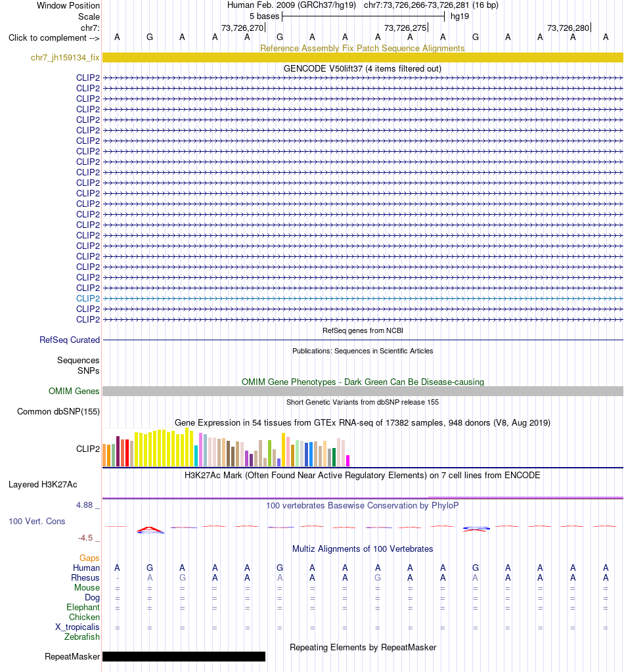
Task: Select the 'Mouse' alignment row label
Action: [87, 587]
